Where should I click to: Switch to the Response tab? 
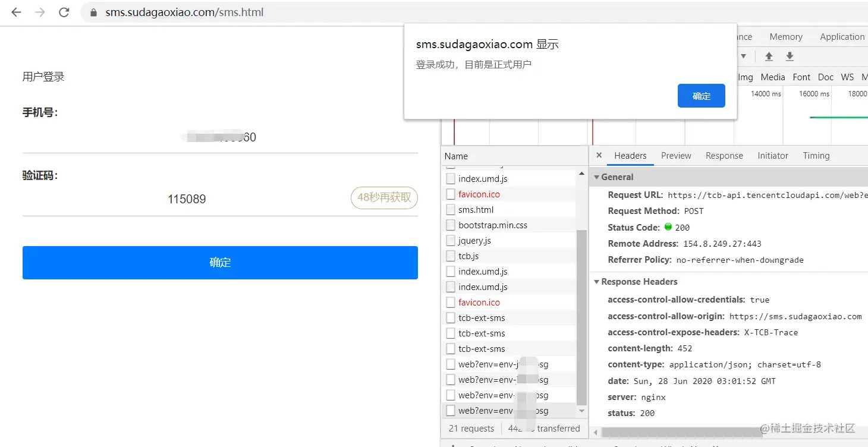click(724, 156)
